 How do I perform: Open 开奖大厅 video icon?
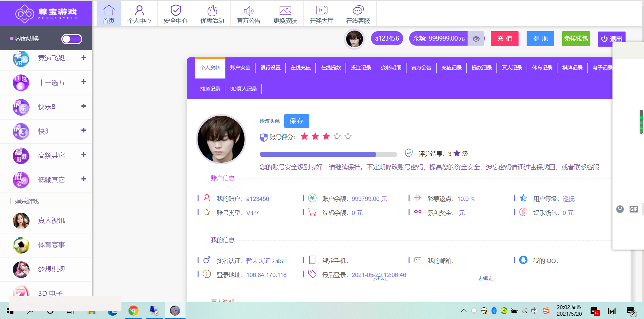[321, 10]
